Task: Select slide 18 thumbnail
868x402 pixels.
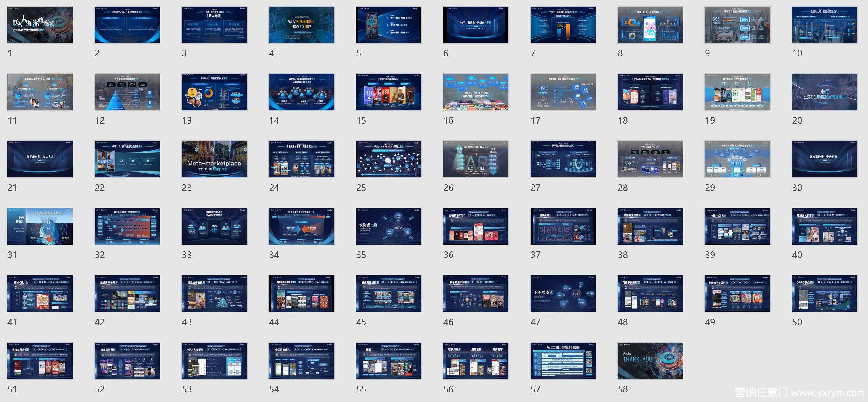Action: [650, 92]
